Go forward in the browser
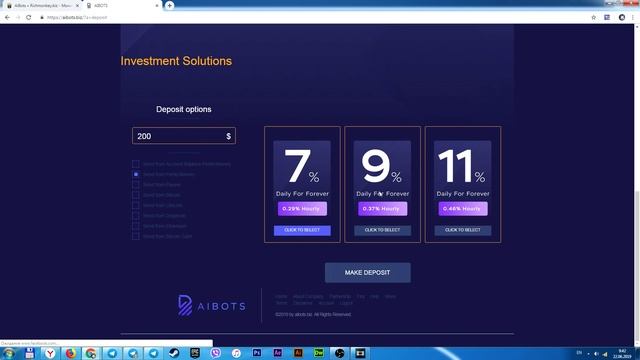The image size is (640, 360). point(18,18)
